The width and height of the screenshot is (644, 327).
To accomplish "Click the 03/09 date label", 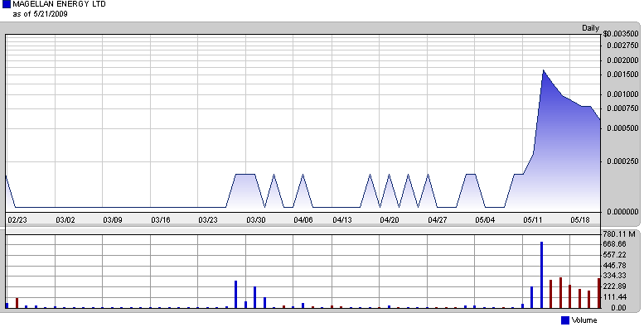I will click(113, 220).
